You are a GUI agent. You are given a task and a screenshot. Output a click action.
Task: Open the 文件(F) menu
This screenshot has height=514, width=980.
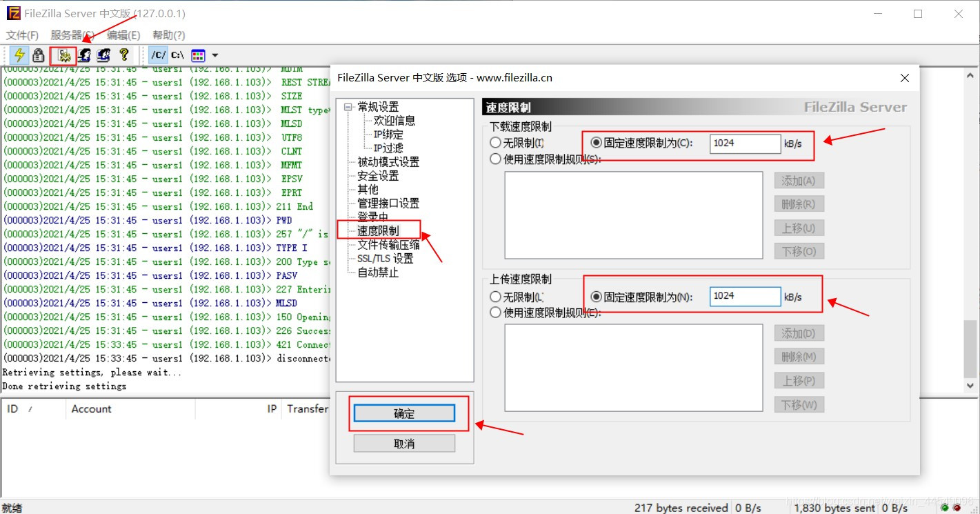23,35
